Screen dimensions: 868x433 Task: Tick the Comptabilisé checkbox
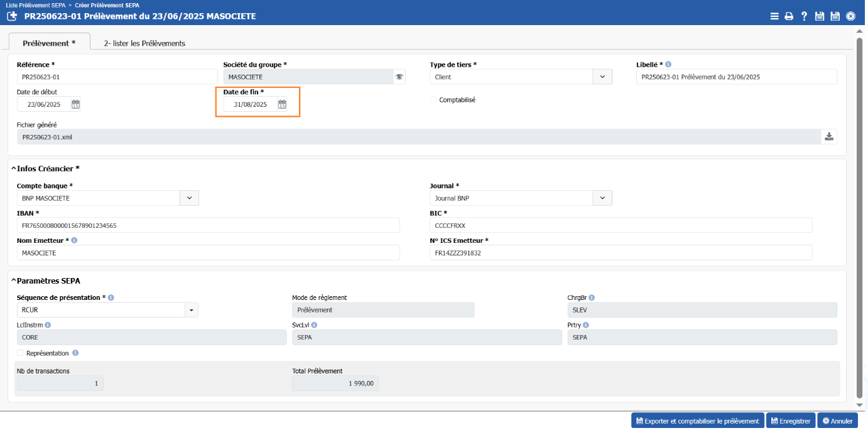point(433,100)
